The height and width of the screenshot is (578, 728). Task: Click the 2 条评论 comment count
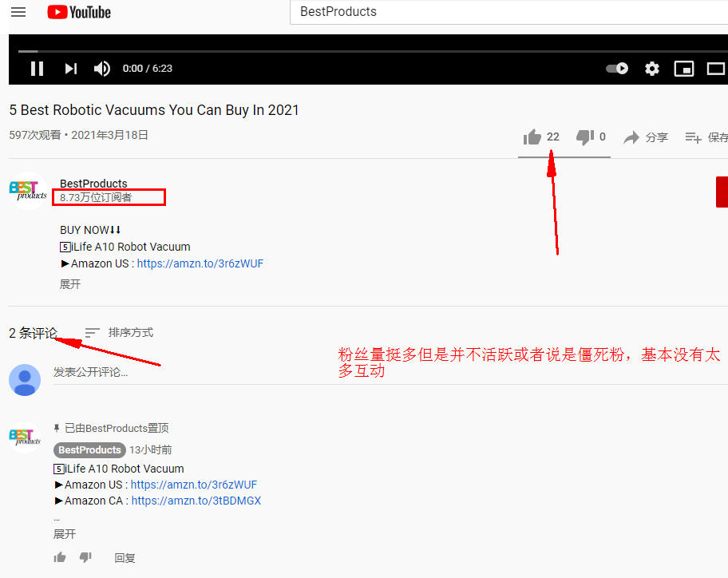pos(33,333)
